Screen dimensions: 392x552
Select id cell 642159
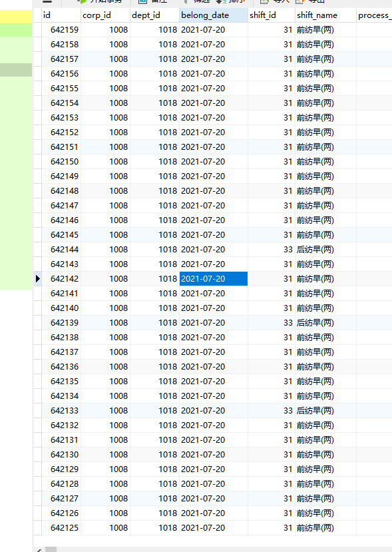[x=61, y=30]
